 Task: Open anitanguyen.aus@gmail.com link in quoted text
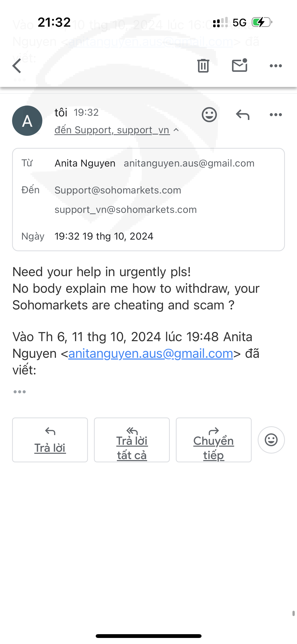click(151, 353)
